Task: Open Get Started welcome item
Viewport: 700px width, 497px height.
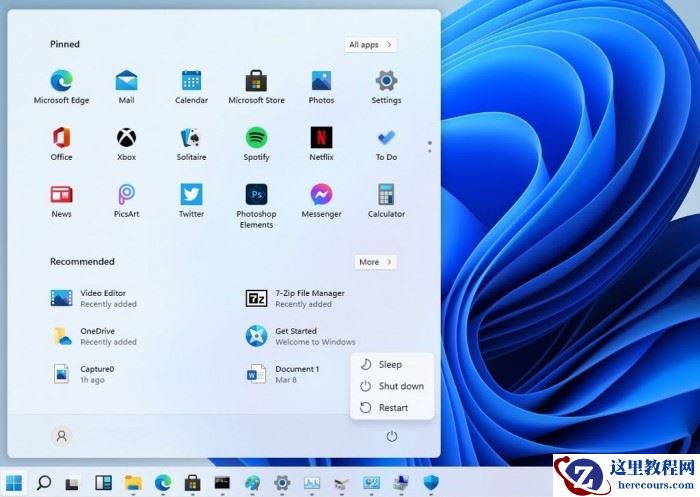Action: click(300, 336)
